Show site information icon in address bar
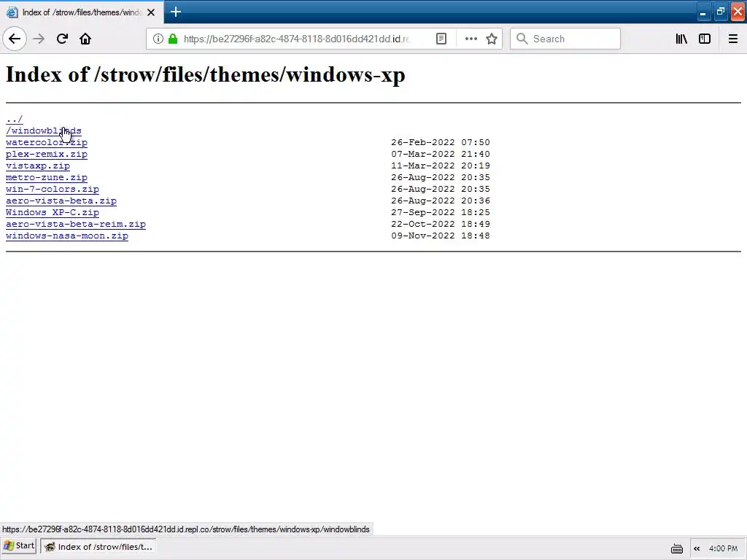 point(158,39)
